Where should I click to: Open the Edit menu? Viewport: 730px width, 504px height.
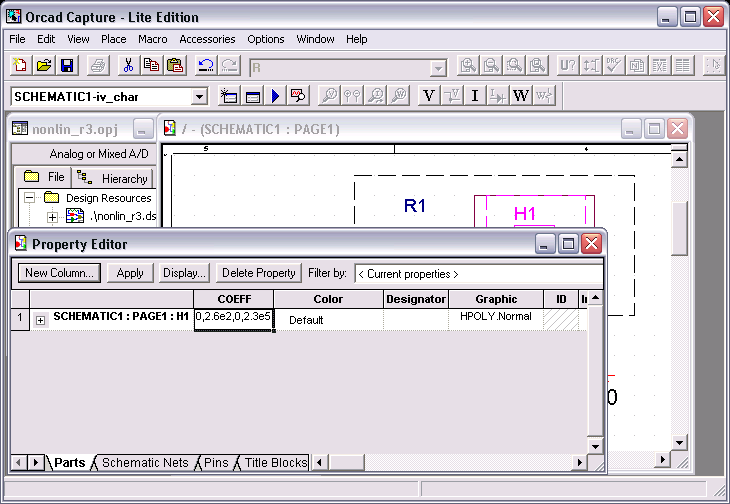pyautogui.click(x=46, y=39)
